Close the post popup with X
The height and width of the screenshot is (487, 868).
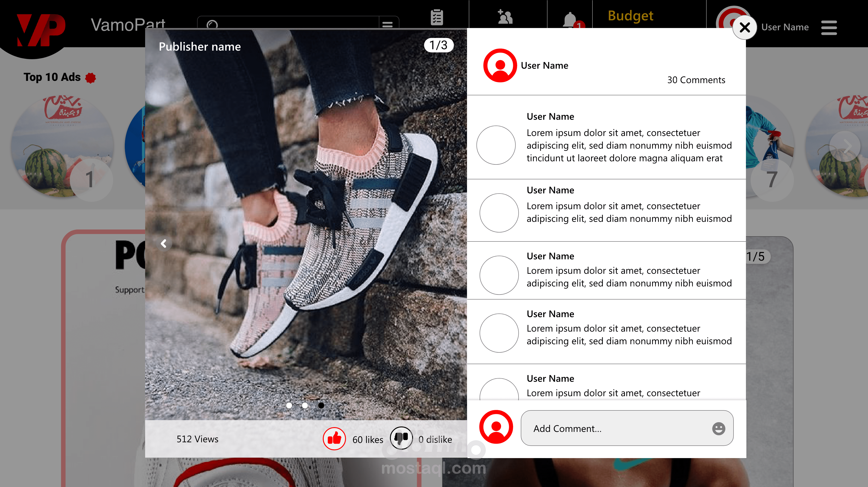pos(745,27)
